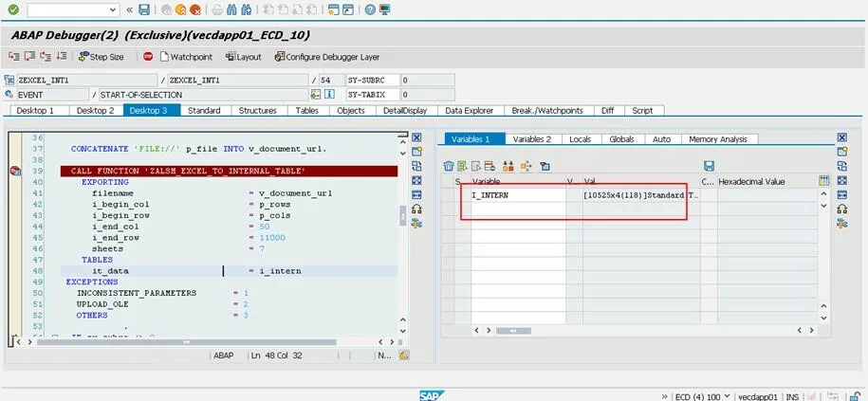
Task: Click the Hexadecimal Value column header
Action: click(x=767, y=181)
